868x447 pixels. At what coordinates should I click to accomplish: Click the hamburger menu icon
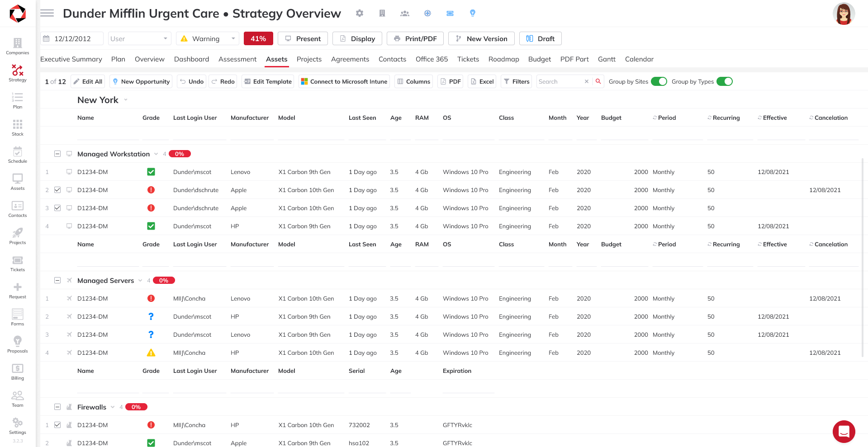point(47,13)
